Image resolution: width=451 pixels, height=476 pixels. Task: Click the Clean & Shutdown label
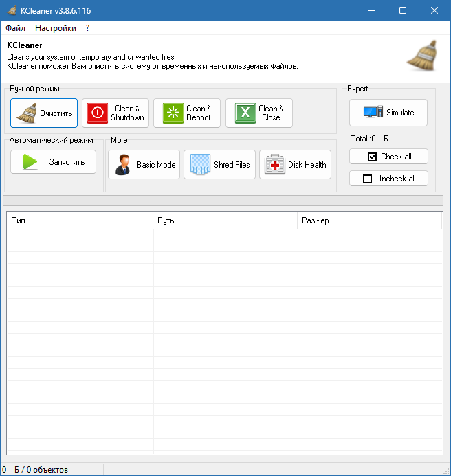(127, 113)
